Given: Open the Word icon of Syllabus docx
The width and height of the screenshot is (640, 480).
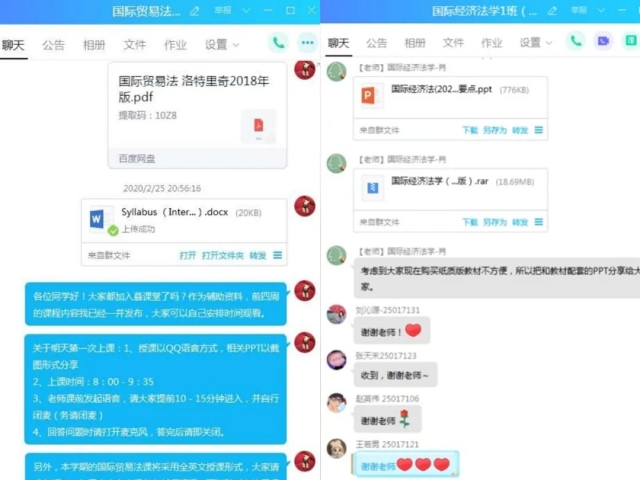Looking at the screenshot, I should (x=97, y=219).
